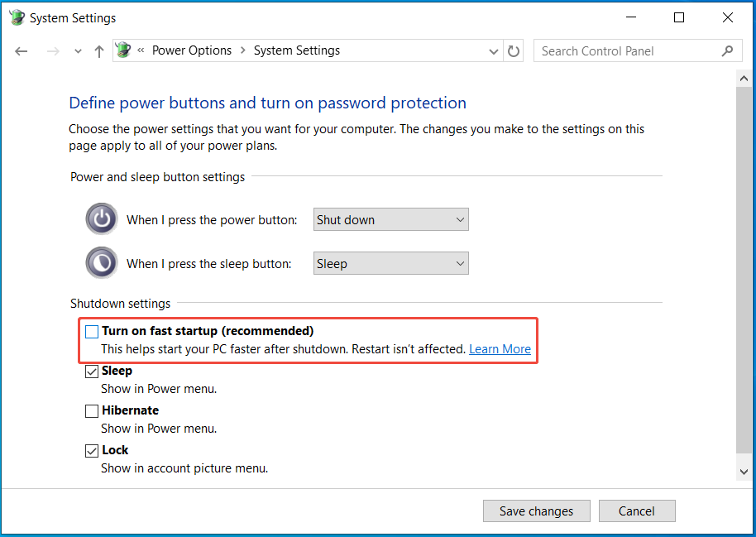Click Save changes
756x537 pixels.
[x=536, y=511]
